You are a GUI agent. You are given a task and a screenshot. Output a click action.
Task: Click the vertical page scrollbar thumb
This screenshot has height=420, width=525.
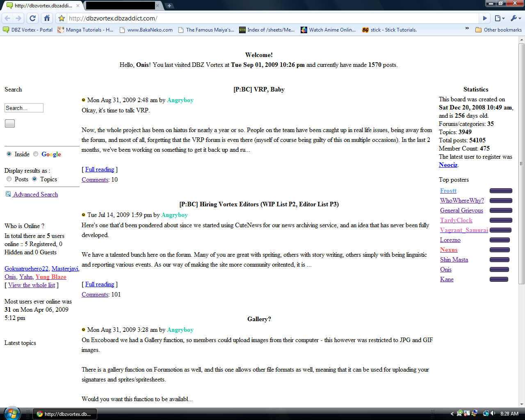click(522, 164)
